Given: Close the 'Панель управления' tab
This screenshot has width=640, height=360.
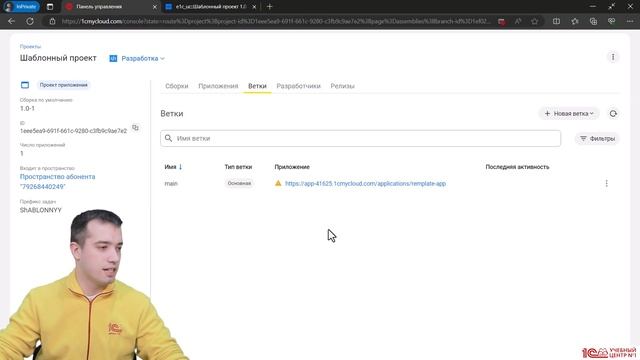Looking at the screenshot, I should (155, 7).
